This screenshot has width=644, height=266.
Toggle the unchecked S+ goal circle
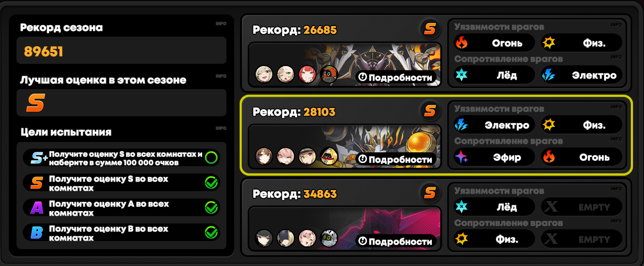tap(211, 158)
